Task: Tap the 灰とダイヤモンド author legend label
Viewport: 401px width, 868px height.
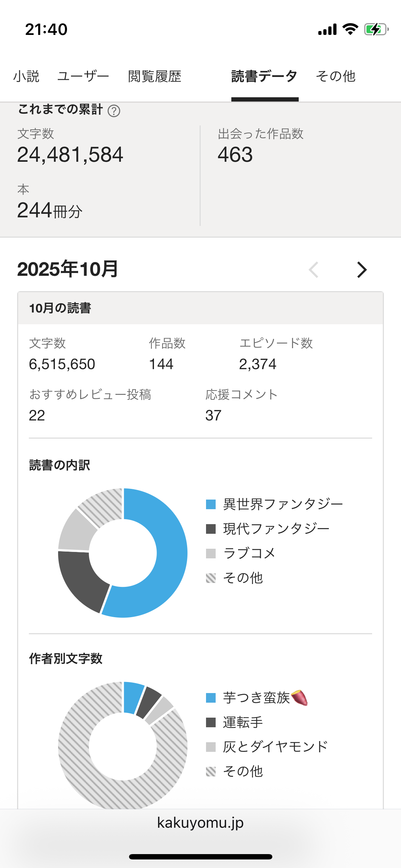Action: 275,747
